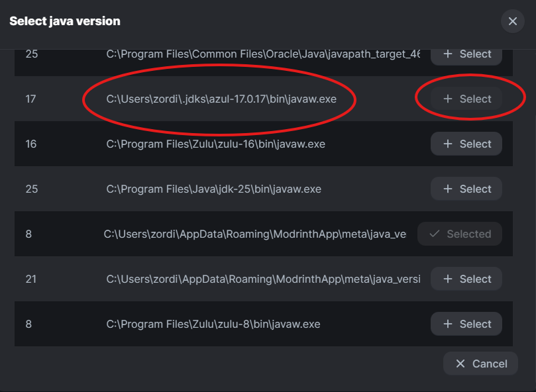
Task: Click the Select java version title
Action: [65, 21]
